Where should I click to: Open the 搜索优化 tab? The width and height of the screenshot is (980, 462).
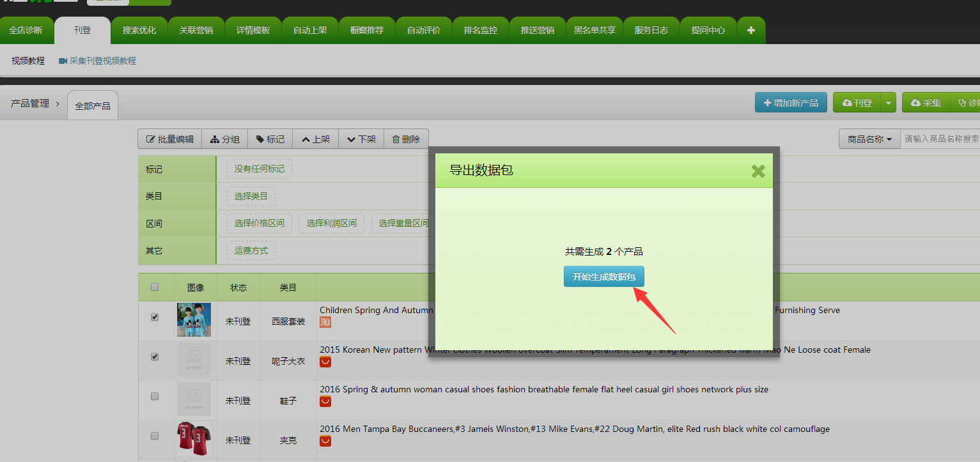click(x=139, y=30)
